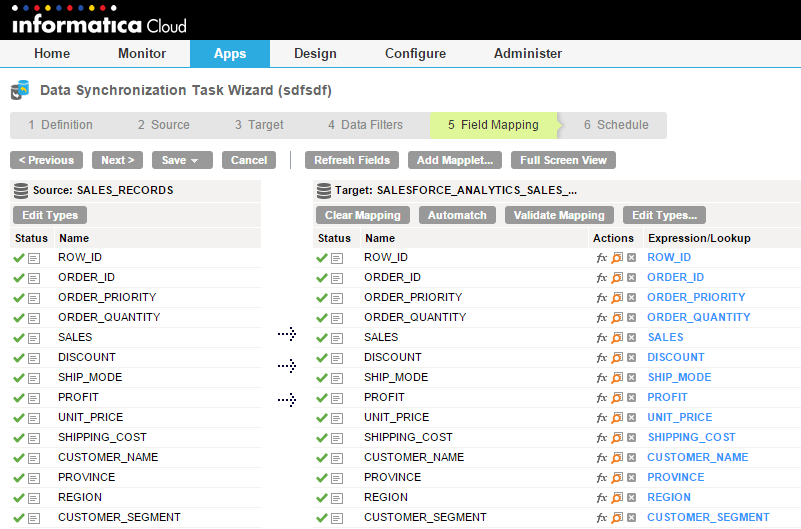
Task: Jump to wizard step 2 Source
Action: (x=163, y=125)
